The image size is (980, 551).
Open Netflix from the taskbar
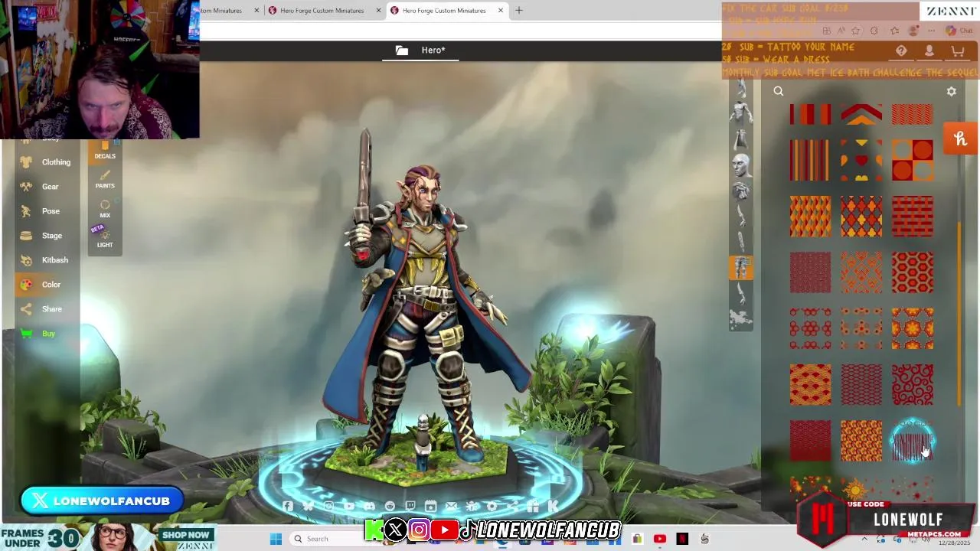pyautogui.click(x=682, y=539)
